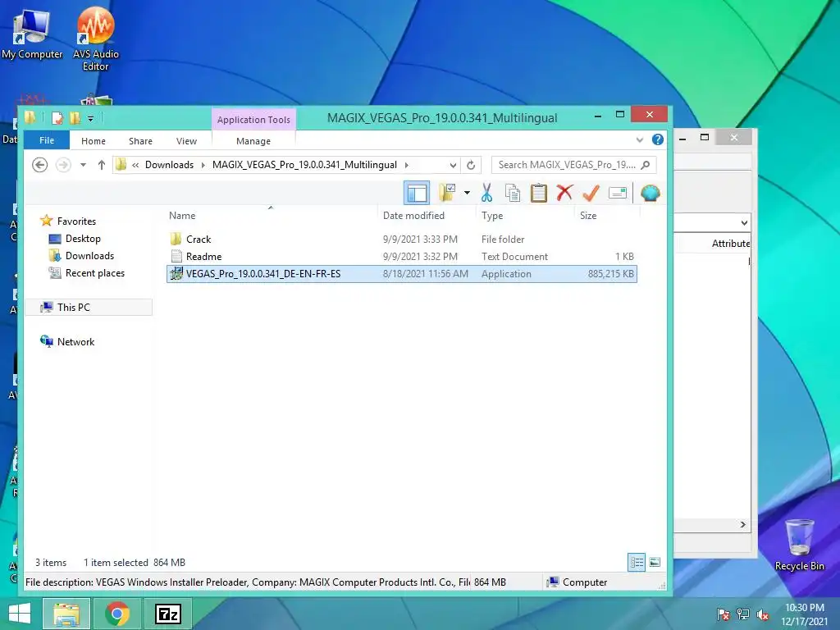Refresh the current folder view
840x630 pixels.
[x=471, y=165]
